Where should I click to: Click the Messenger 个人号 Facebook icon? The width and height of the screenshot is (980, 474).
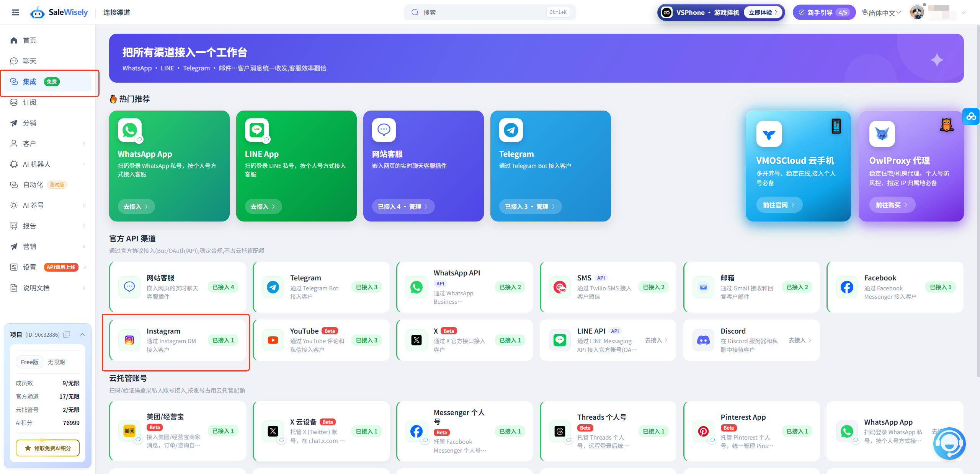coord(416,431)
